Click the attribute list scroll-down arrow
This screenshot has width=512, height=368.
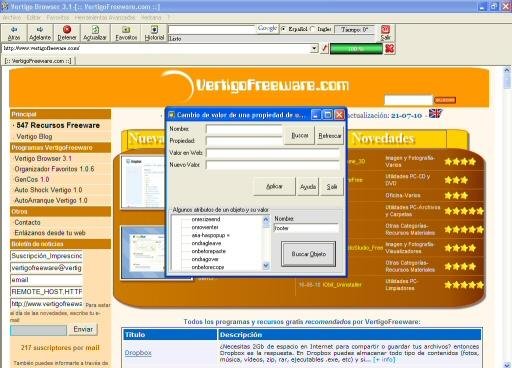pos(266,266)
